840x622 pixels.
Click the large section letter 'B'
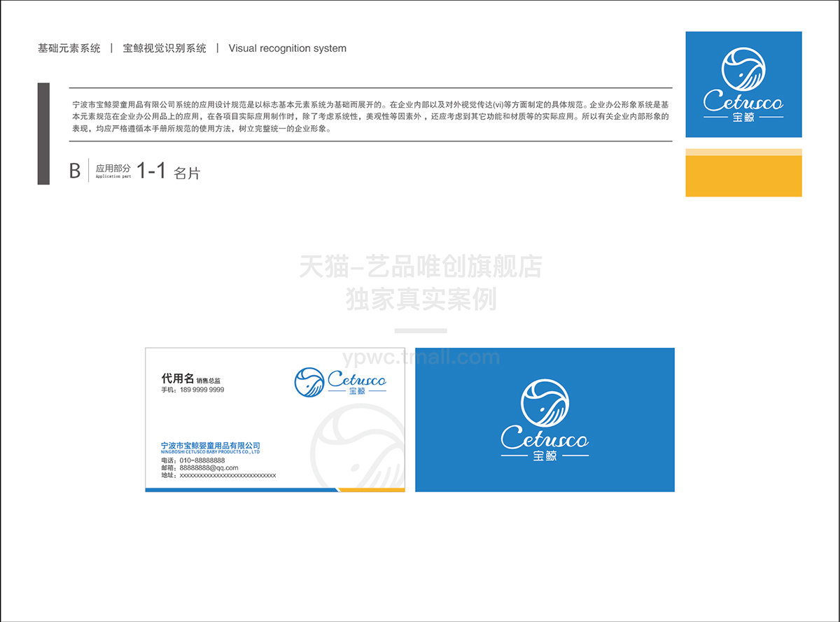click(75, 171)
